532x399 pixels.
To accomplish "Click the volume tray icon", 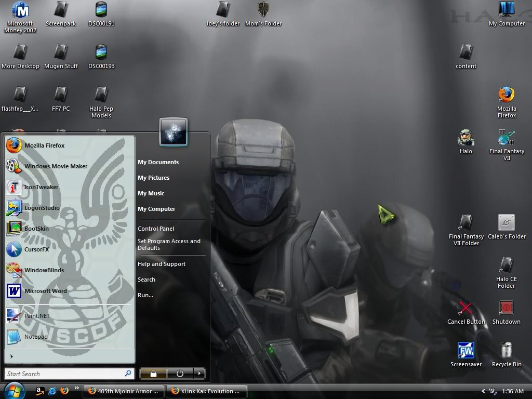I will point(494,391).
